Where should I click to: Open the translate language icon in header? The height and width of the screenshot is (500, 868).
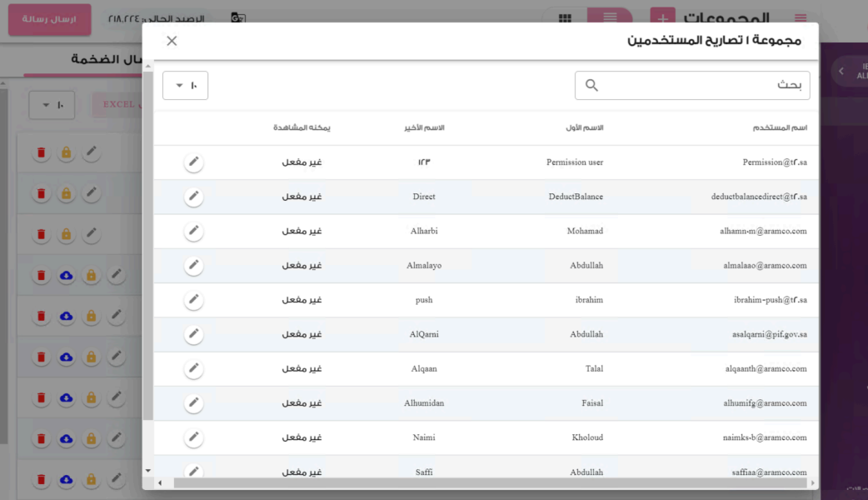click(x=238, y=18)
